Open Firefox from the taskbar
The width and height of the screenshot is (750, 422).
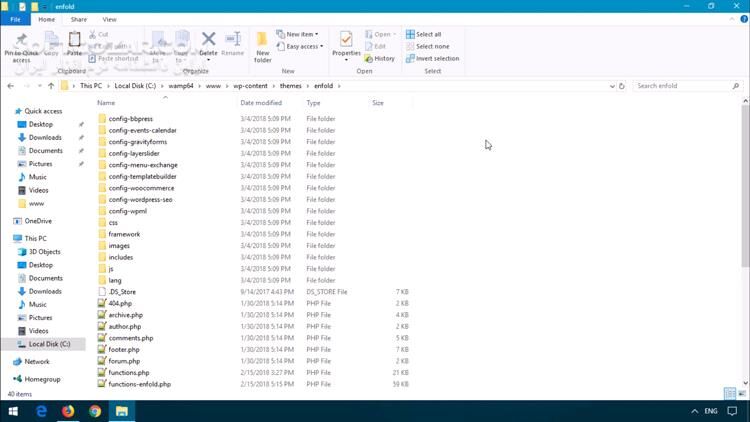point(68,411)
